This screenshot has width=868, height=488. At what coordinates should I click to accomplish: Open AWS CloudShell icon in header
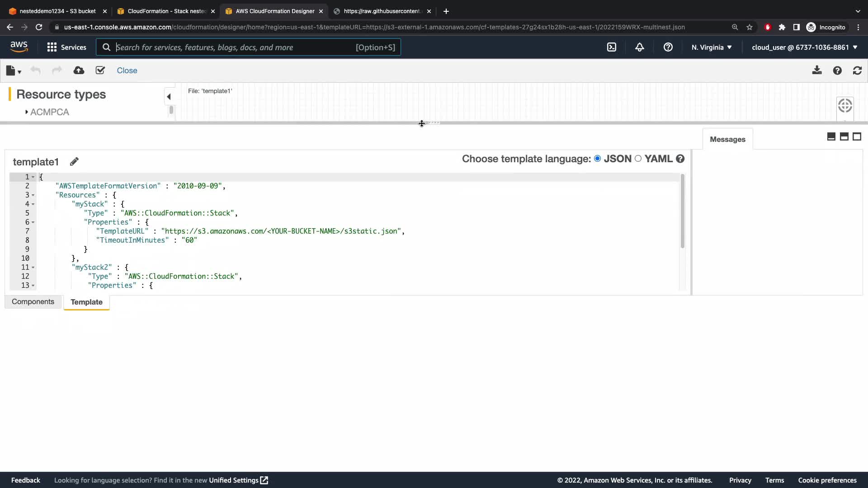(x=611, y=47)
